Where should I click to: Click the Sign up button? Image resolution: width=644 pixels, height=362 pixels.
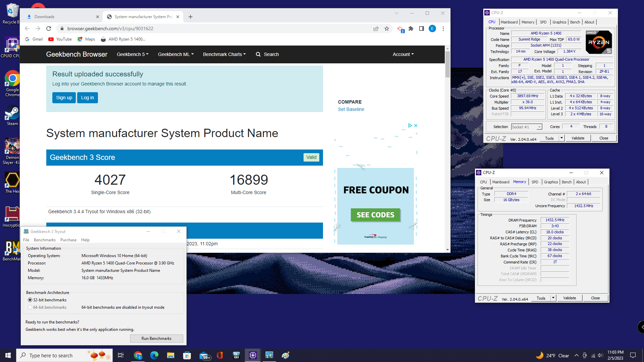[x=64, y=98]
